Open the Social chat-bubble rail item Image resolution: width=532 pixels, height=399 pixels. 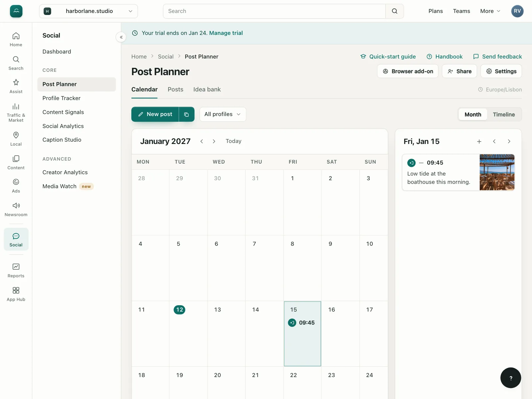click(x=16, y=239)
